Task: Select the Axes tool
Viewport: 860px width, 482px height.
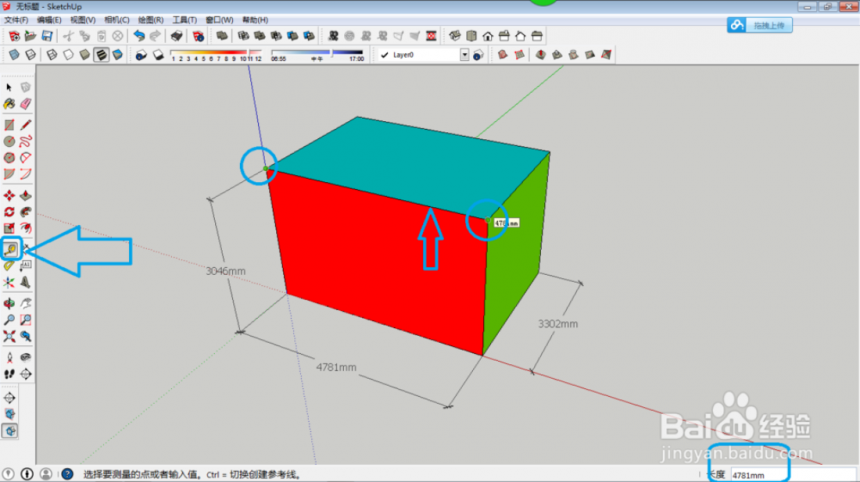Action: (x=9, y=282)
